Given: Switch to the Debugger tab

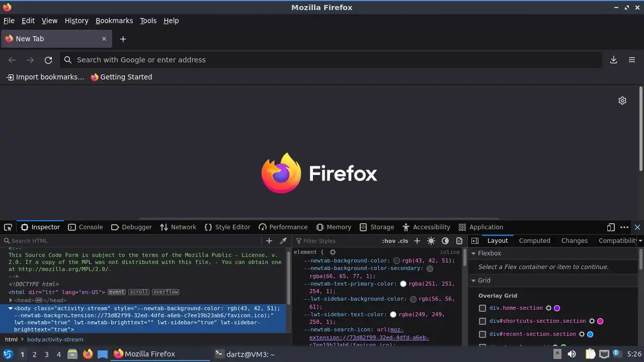Looking at the screenshot, I should [x=131, y=227].
